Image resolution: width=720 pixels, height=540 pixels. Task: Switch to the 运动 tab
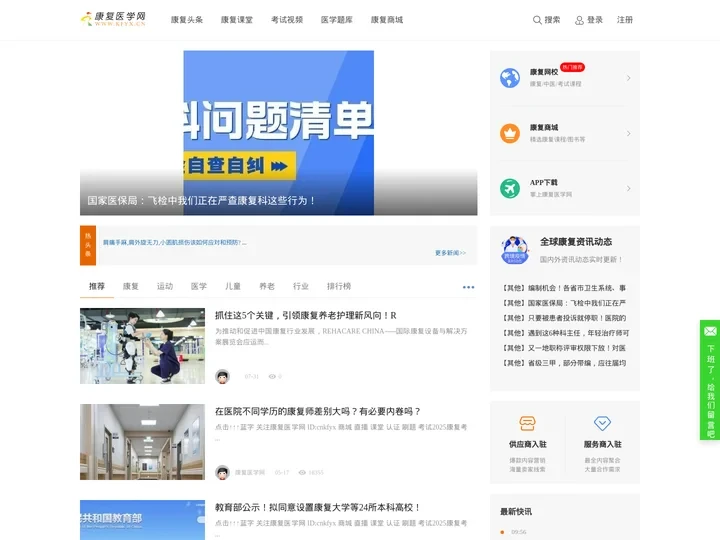pos(165,286)
